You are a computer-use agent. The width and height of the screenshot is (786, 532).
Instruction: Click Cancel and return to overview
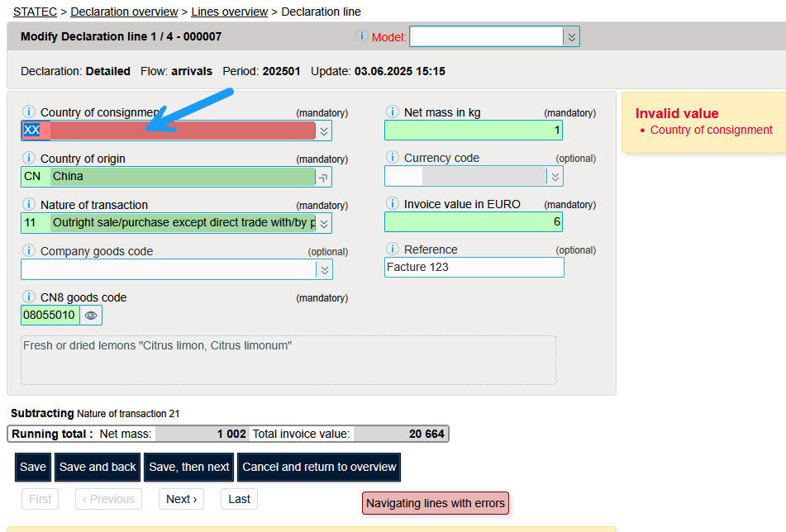pos(319,467)
